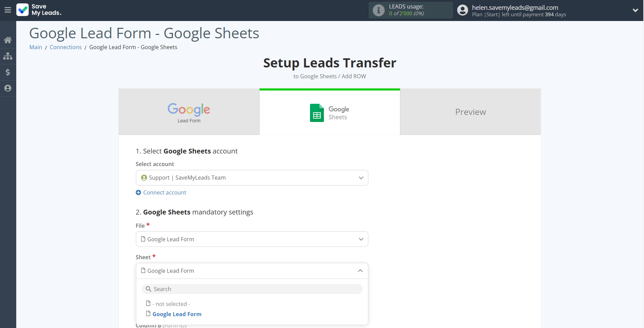Click the Plan Start payment days text
Image resolution: width=644 pixels, height=328 pixels.
[519, 15]
